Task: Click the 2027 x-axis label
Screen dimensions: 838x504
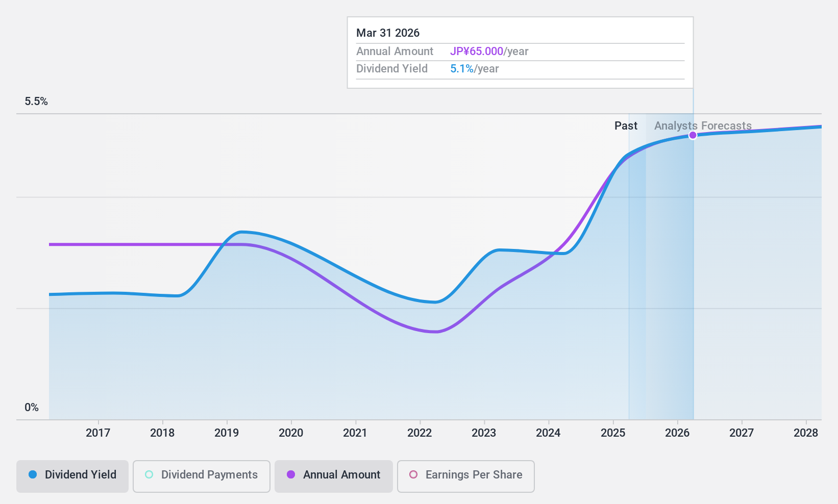Action: coord(742,433)
